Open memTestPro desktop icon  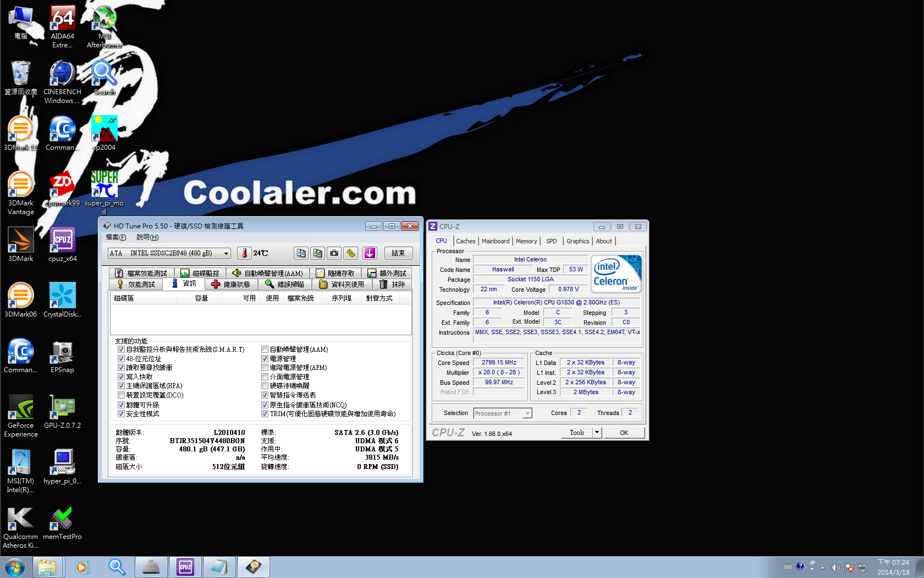point(62,522)
